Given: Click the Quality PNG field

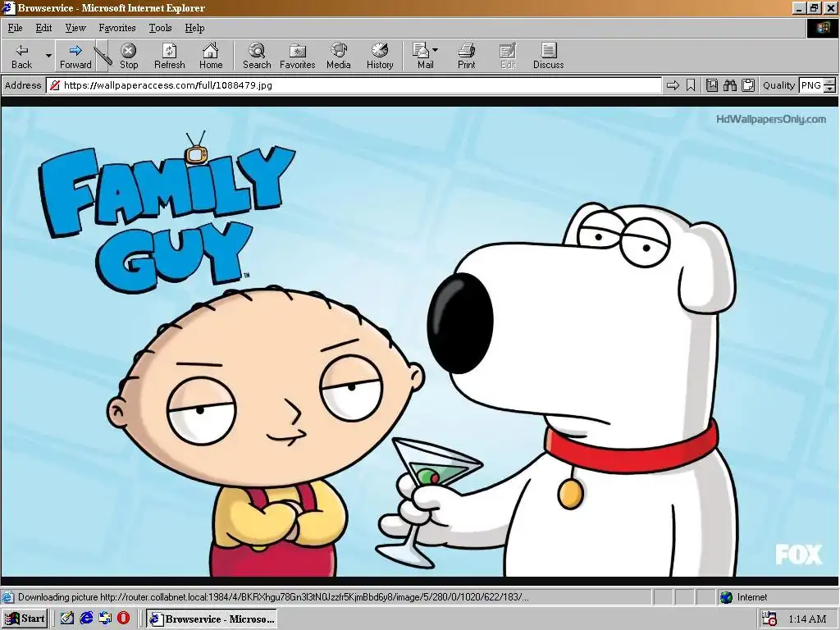Looking at the screenshot, I should pos(810,85).
